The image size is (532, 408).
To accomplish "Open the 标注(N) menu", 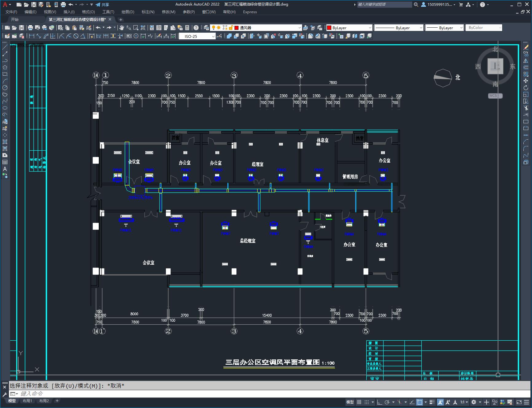I will coord(148,12).
